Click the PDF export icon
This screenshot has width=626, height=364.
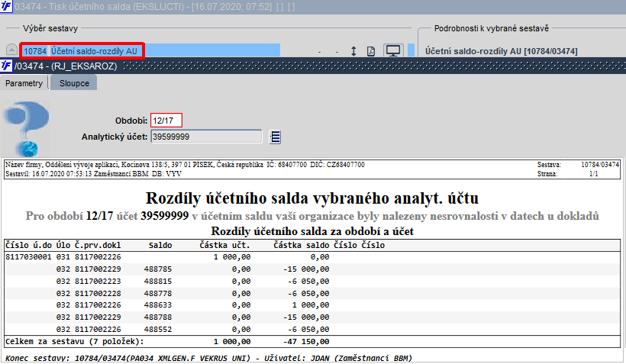[x=371, y=51]
